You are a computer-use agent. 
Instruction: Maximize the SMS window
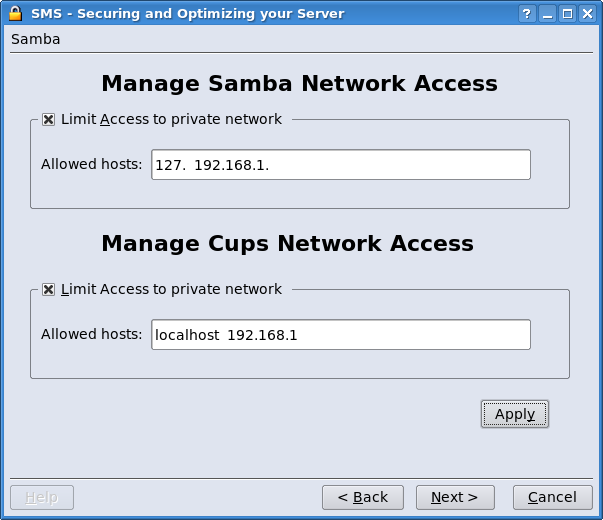point(567,14)
